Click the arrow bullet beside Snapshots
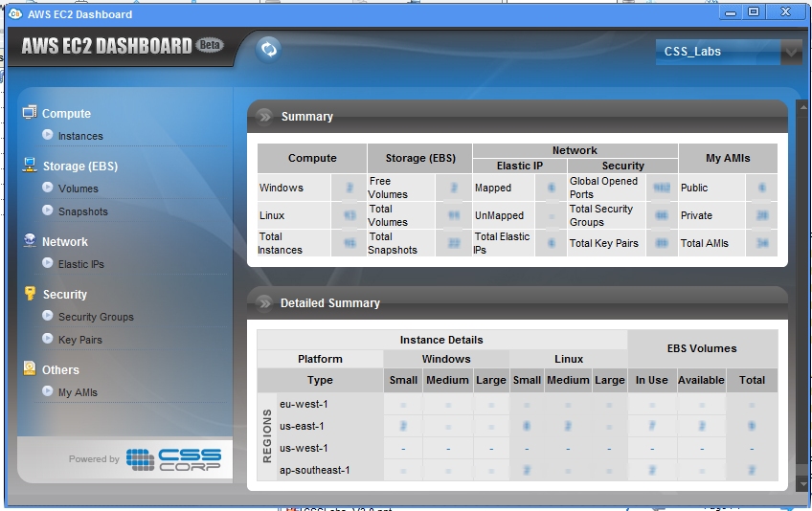Viewport: 812px width, 511px height. [48, 211]
